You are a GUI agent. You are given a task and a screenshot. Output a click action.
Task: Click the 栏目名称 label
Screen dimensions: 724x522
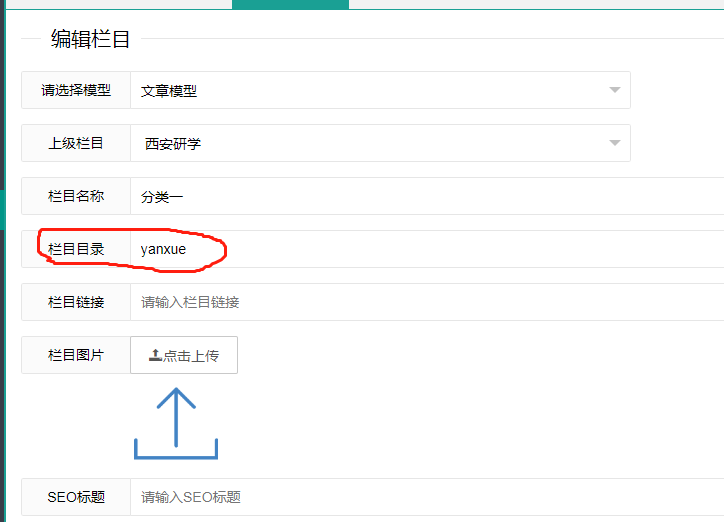[x=76, y=196]
